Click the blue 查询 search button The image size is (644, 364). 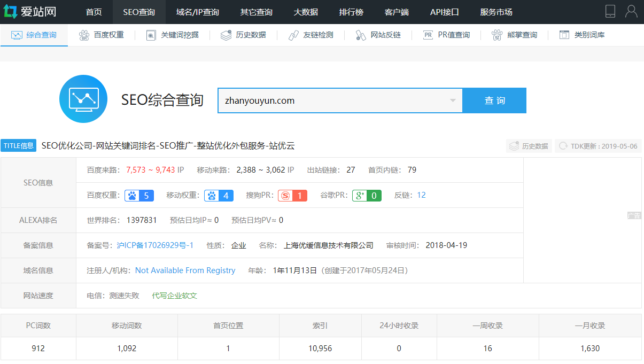point(494,100)
